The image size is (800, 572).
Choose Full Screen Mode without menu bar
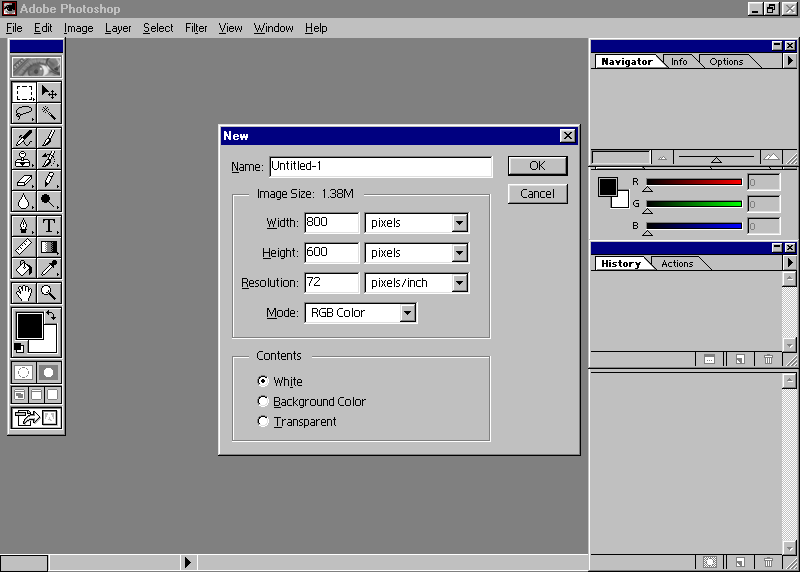click(x=53, y=394)
